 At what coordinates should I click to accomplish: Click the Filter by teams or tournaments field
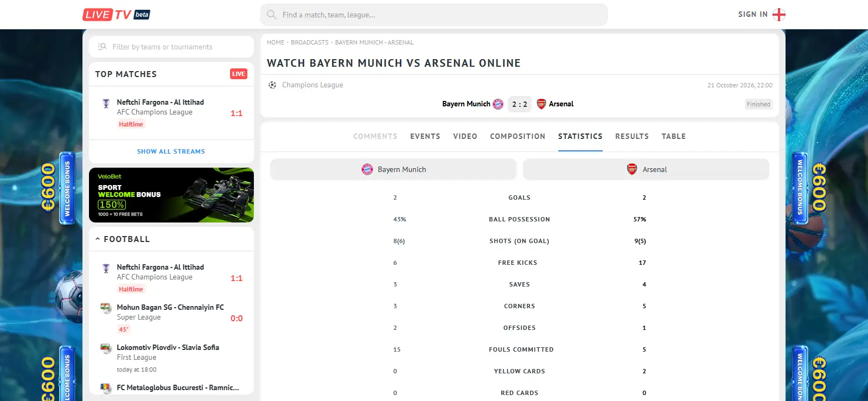[171, 47]
